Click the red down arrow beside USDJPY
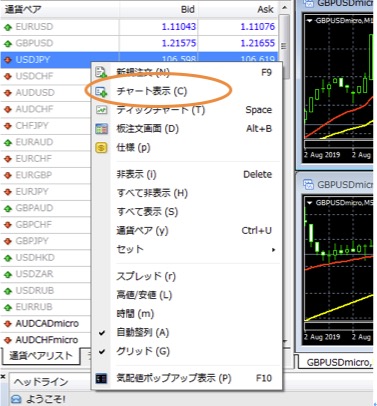The height and width of the screenshot is (406, 377). coord(8,60)
